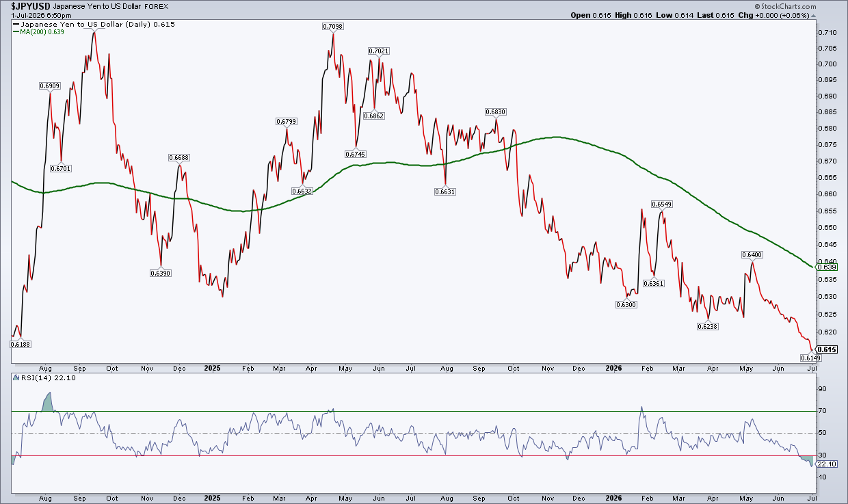Click the 10 level on RSI axis

click(x=824, y=477)
